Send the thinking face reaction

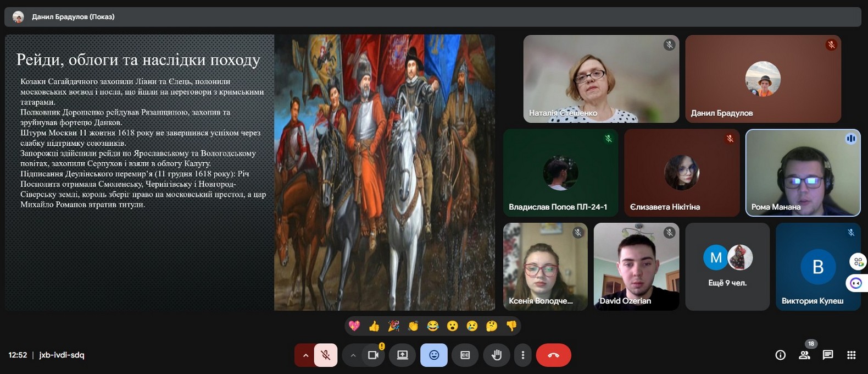tap(492, 326)
